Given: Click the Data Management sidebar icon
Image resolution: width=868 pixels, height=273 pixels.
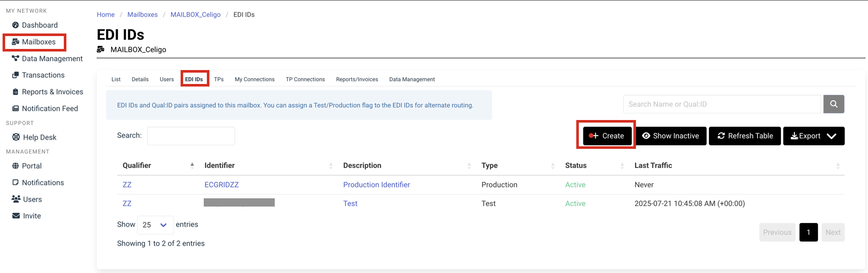Looking at the screenshot, I should pos(15,59).
